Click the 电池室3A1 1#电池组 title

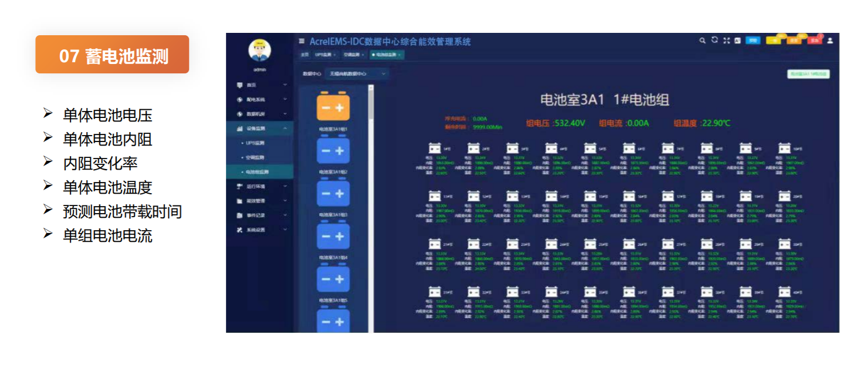click(x=604, y=100)
